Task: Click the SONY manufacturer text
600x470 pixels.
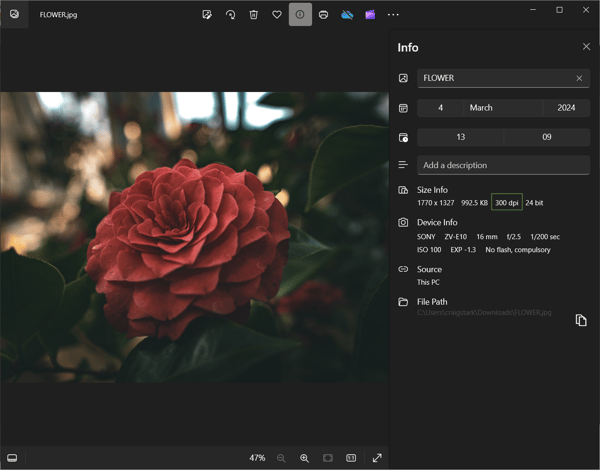Action: pyautogui.click(x=426, y=237)
